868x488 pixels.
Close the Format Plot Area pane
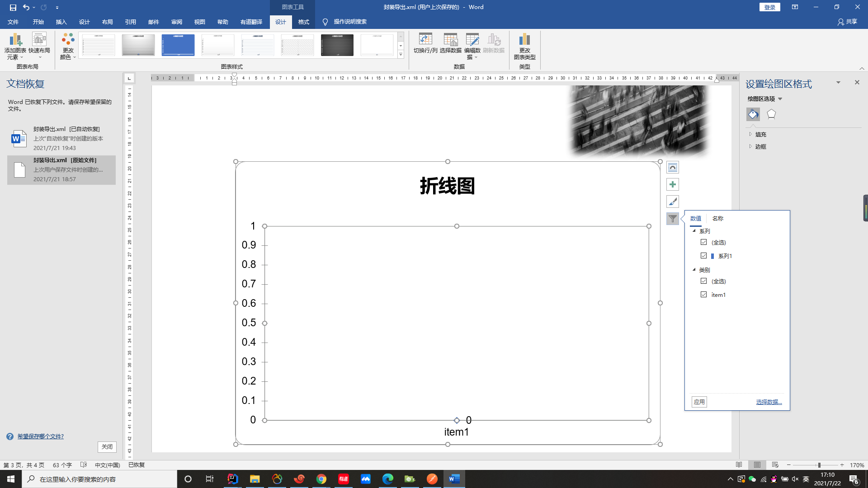(857, 82)
